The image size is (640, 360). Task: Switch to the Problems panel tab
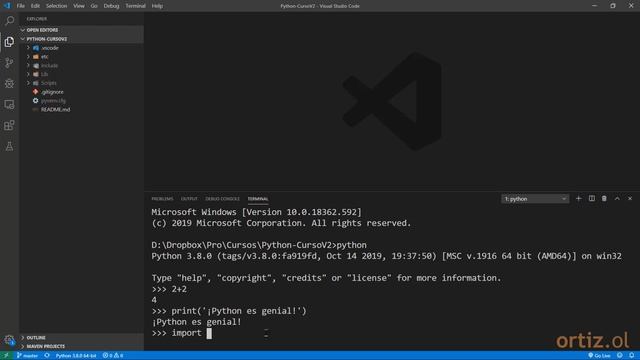(x=162, y=199)
